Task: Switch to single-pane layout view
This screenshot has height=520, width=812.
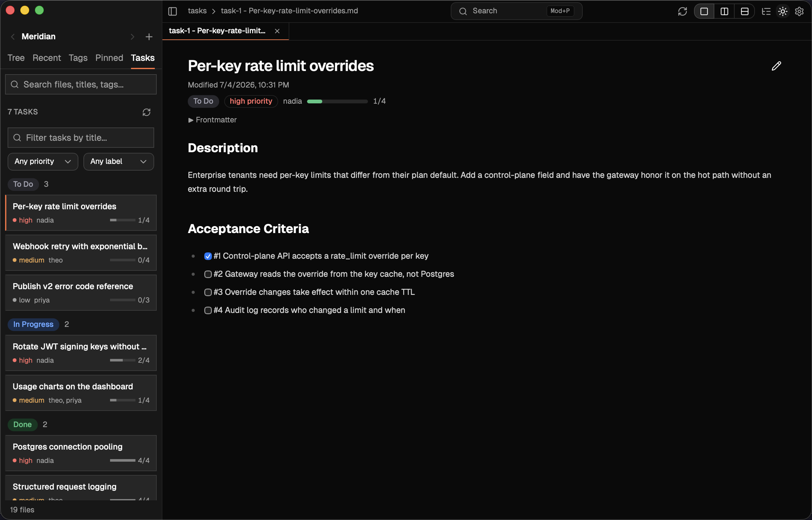Action: click(x=704, y=11)
